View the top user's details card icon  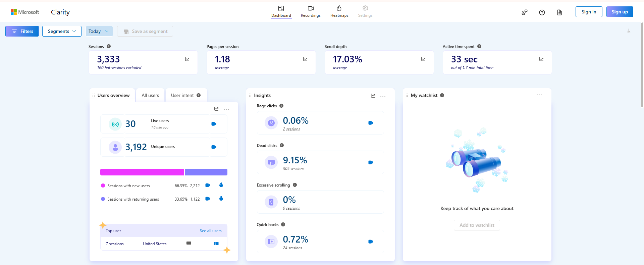tap(216, 244)
